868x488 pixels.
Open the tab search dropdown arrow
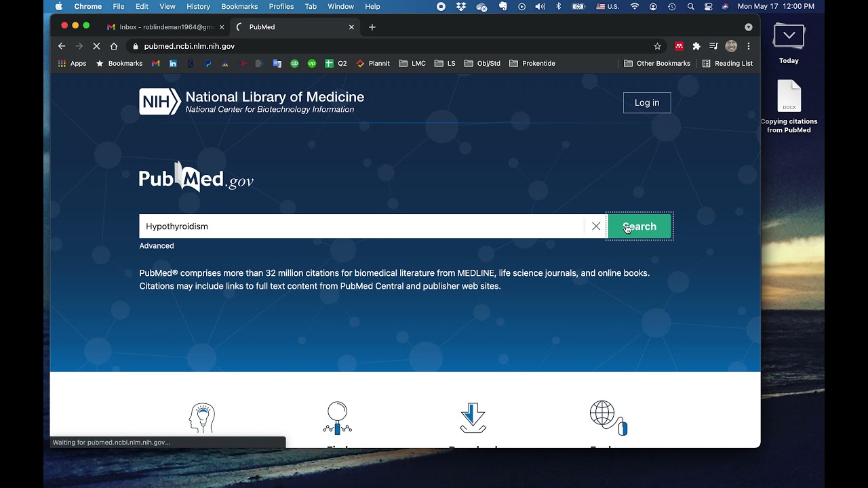[749, 27]
